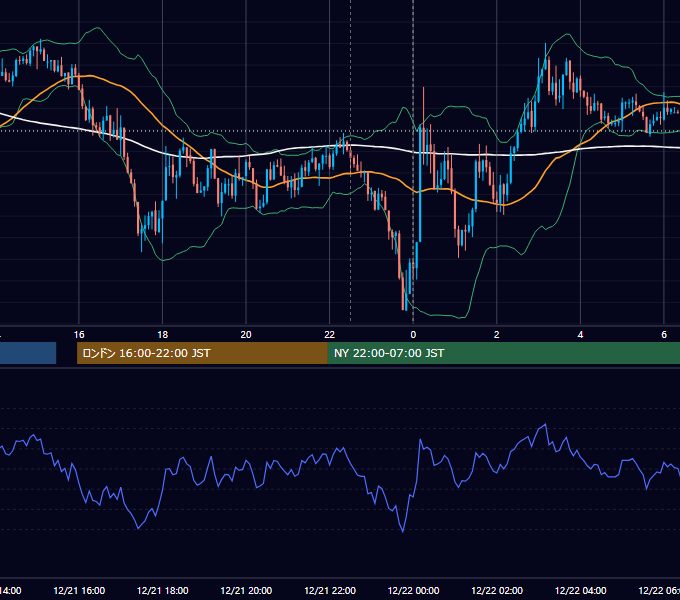This screenshot has width=680, height=600.
Task: Click the 12/22 00:00 time label
Action: [413, 590]
